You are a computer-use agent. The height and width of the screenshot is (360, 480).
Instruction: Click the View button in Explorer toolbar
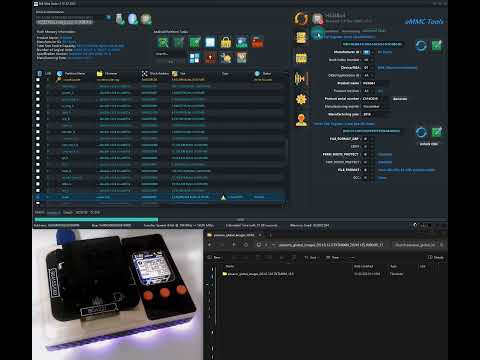click(332, 257)
